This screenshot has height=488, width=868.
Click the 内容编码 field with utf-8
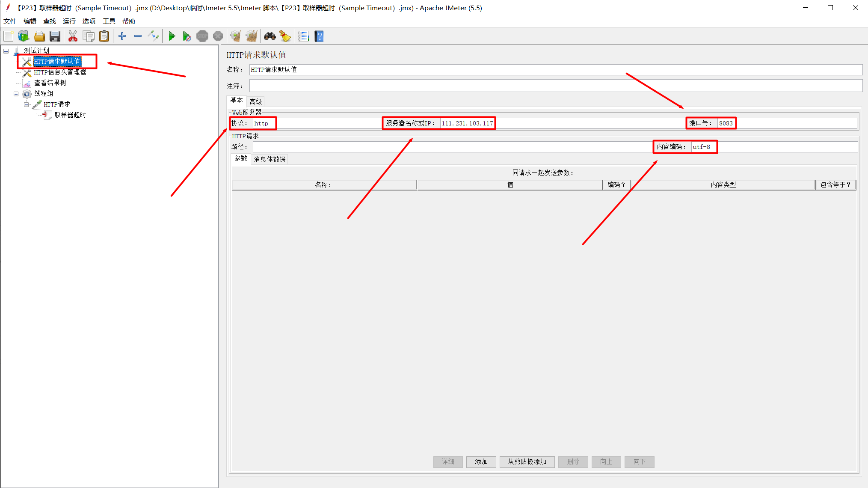(774, 147)
